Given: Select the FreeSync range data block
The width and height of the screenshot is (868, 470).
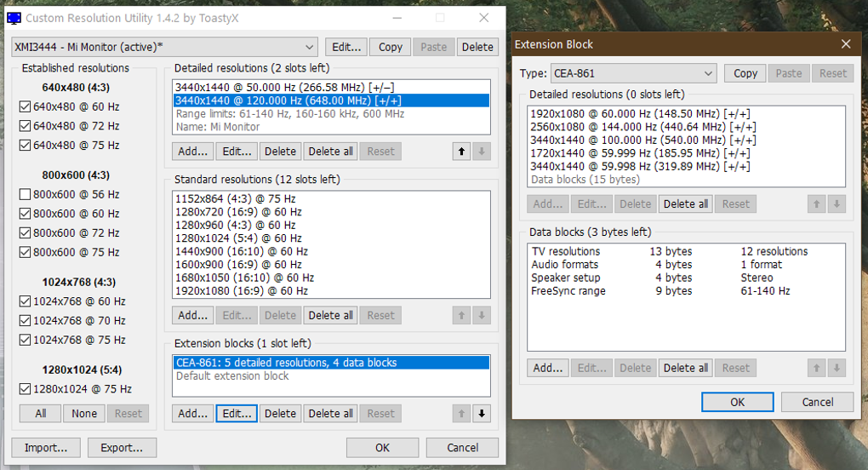Looking at the screenshot, I should pos(568,291).
